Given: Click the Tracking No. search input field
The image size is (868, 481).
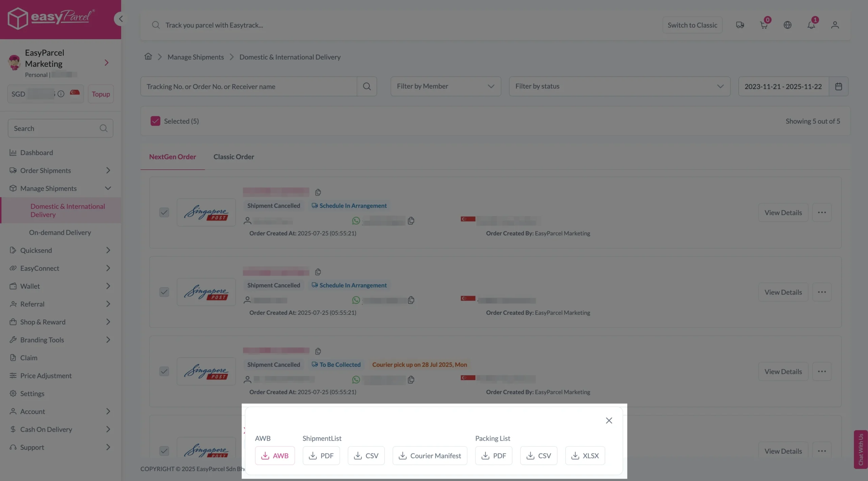Looking at the screenshot, I should 248,86.
